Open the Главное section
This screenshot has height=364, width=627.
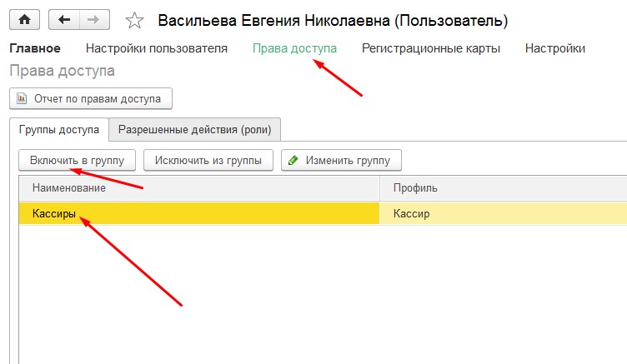[35, 48]
